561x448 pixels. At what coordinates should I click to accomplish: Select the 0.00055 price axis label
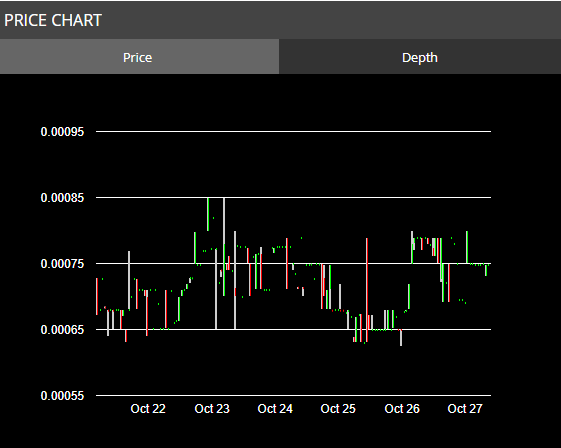click(62, 396)
